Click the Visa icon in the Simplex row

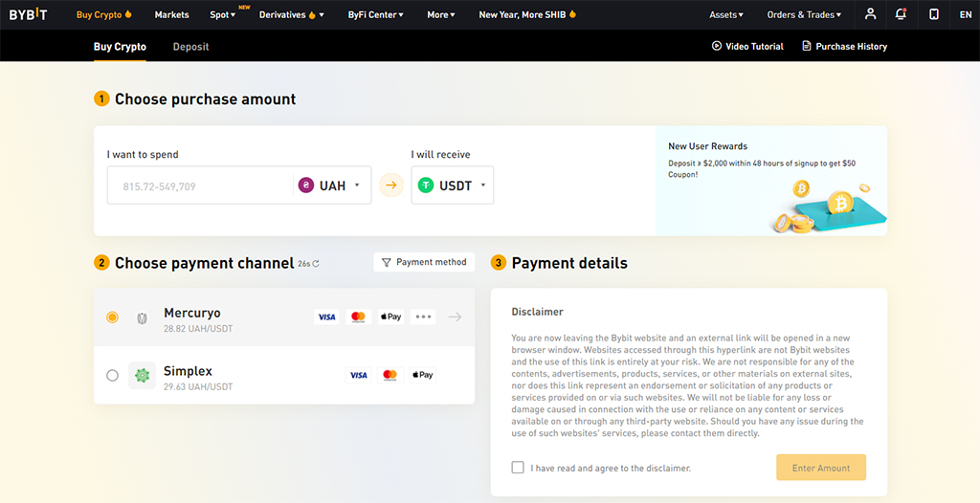(x=359, y=375)
